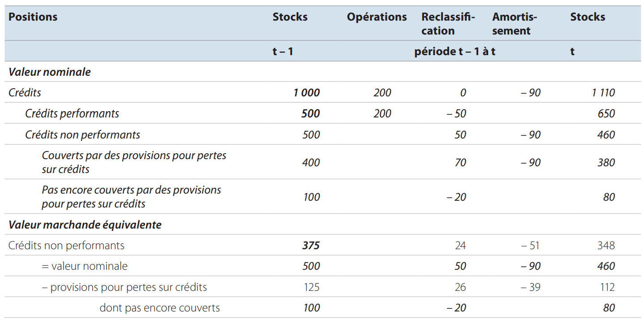The height and width of the screenshot is (324, 644).
Task: Select the 375 market value cell
Action: click(310, 246)
